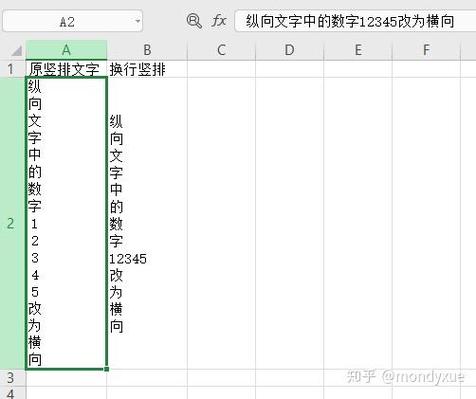Click empty cell B3
Viewport: 476px width, 399px height.
coord(147,378)
